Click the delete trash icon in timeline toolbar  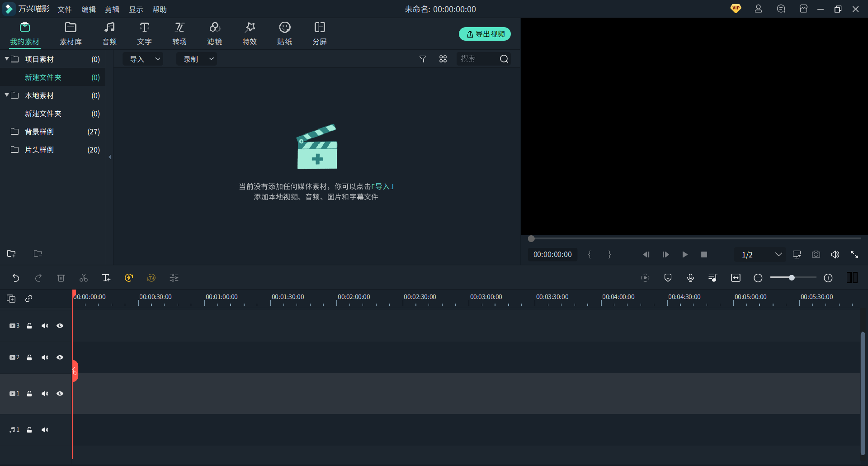pos(61,278)
